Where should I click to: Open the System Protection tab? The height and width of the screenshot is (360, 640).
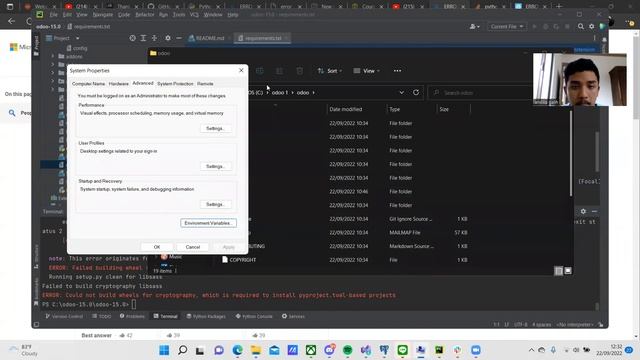(175, 84)
